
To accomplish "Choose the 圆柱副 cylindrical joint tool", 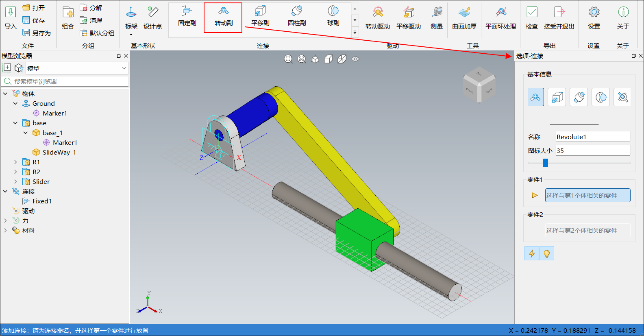I will (297, 17).
